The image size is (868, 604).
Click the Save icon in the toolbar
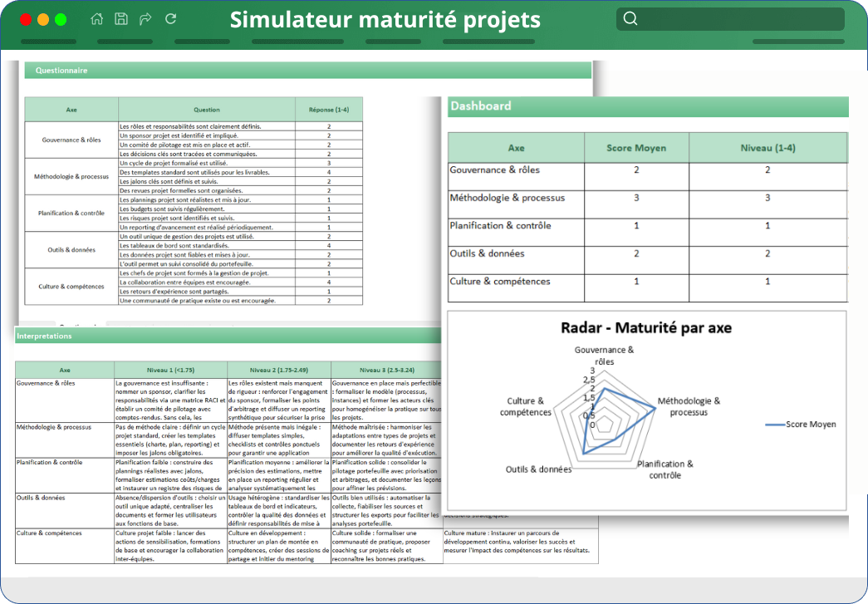click(x=121, y=18)
